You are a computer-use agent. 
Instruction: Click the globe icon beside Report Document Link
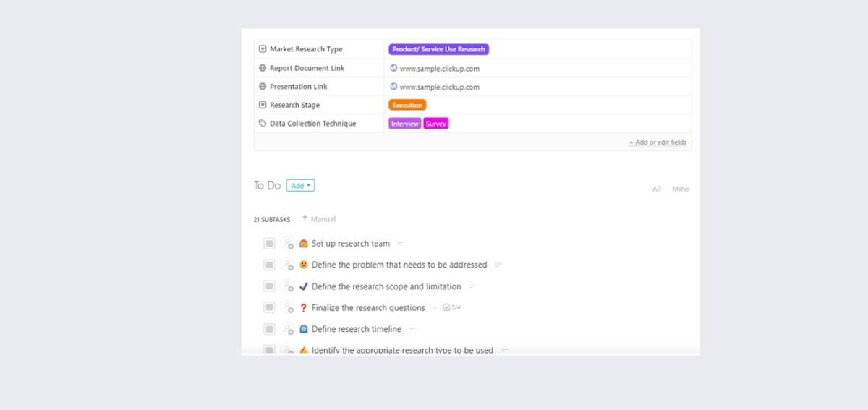pos(263,68)
